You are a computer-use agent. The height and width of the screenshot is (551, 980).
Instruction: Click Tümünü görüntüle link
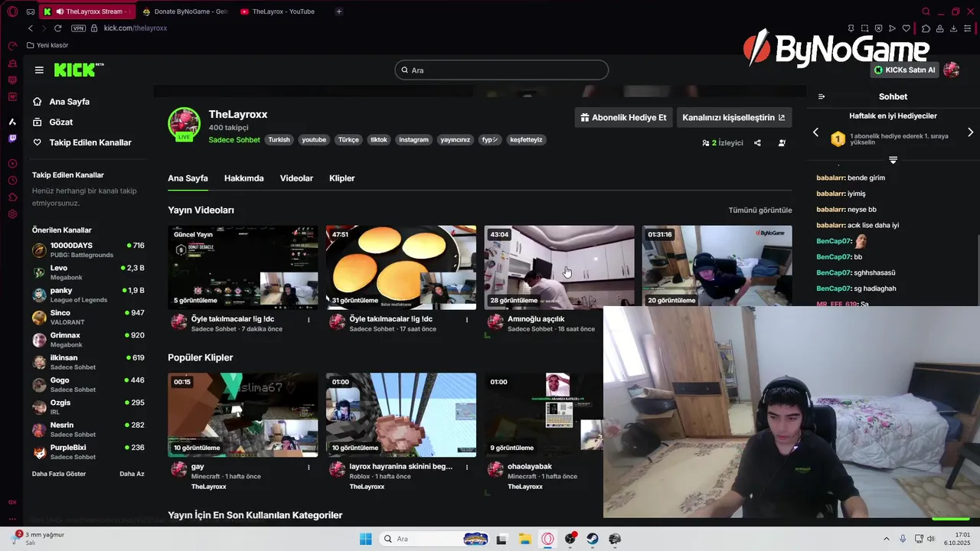click(760, 210)
